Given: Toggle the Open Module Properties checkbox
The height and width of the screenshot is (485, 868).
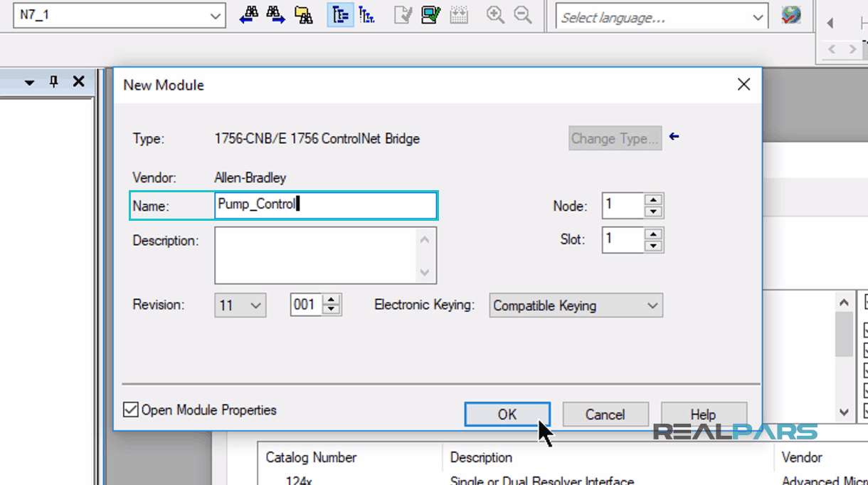Looking at the screenshot, I should 131,410.
